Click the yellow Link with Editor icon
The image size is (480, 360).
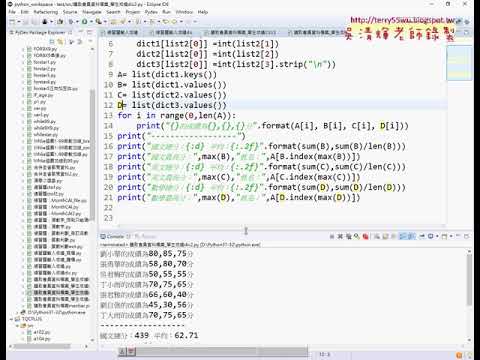(60, 42)
